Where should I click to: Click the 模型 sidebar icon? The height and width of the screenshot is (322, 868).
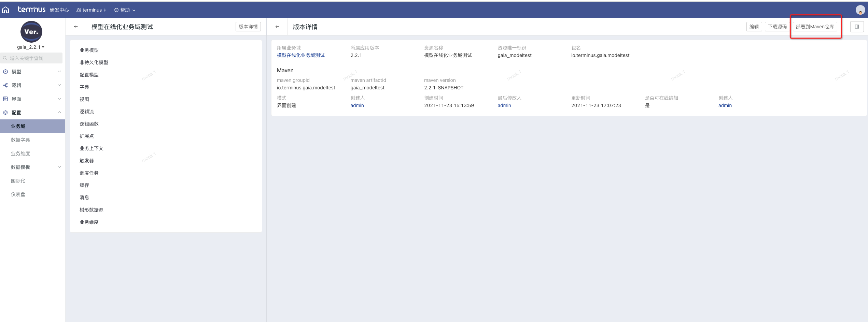click(5, 72)
